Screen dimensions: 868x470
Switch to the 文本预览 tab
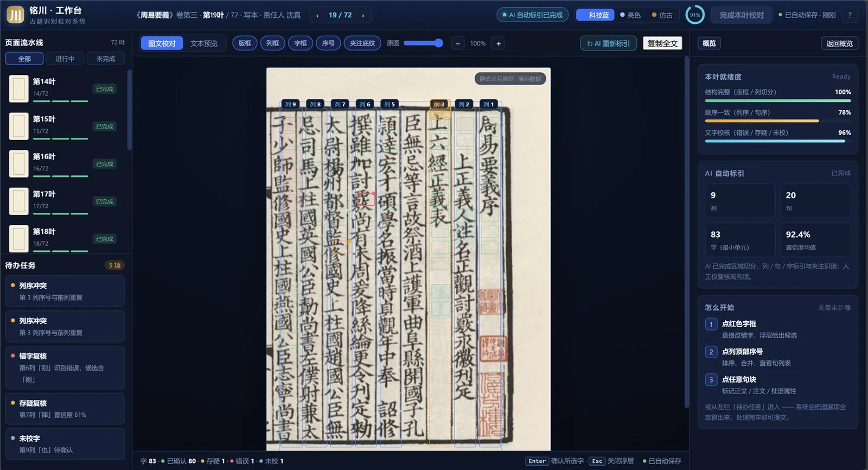[x=204, y=43]
